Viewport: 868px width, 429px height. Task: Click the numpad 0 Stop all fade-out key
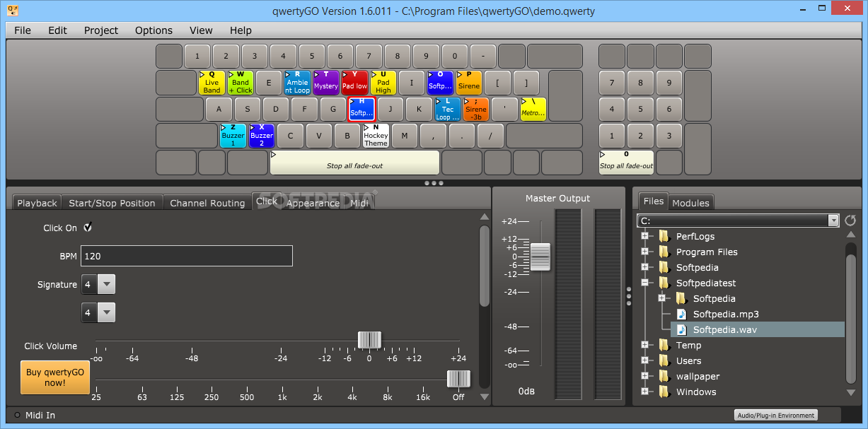626,162
